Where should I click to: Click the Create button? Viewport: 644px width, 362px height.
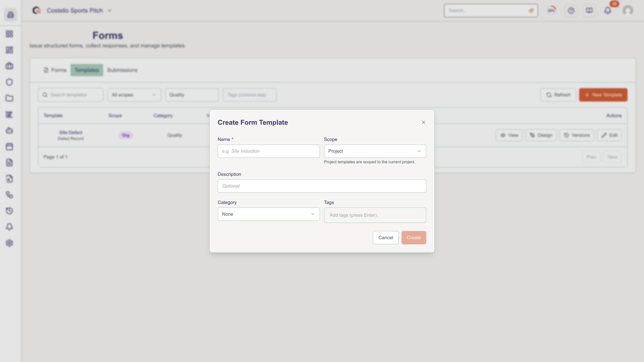414,237
